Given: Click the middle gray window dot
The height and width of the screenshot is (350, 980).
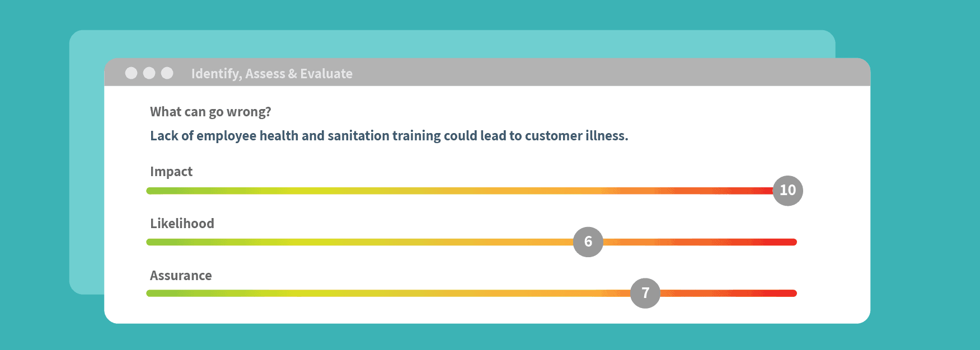Looking at the screenshot, I should (149, 73).
